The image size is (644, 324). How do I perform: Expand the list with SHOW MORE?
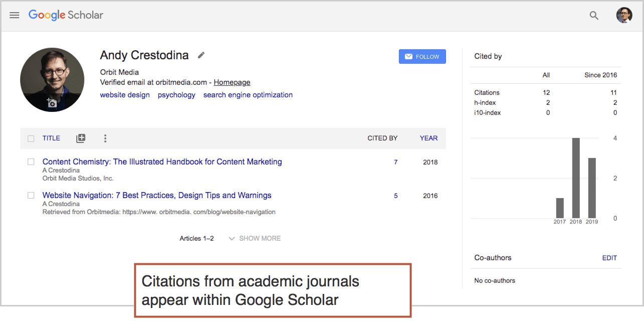255,238
